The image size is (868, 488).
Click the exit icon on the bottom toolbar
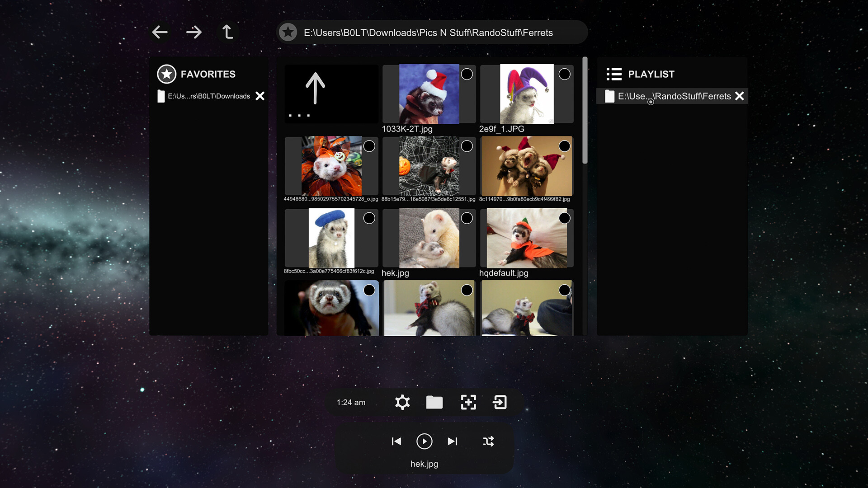coord(500,402)
